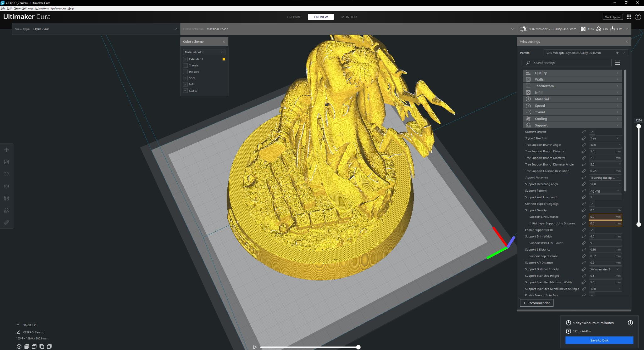Switch to the PREPARE stage tab
The width and height of the screenshot is (644, 350).
tap(294, 17)
